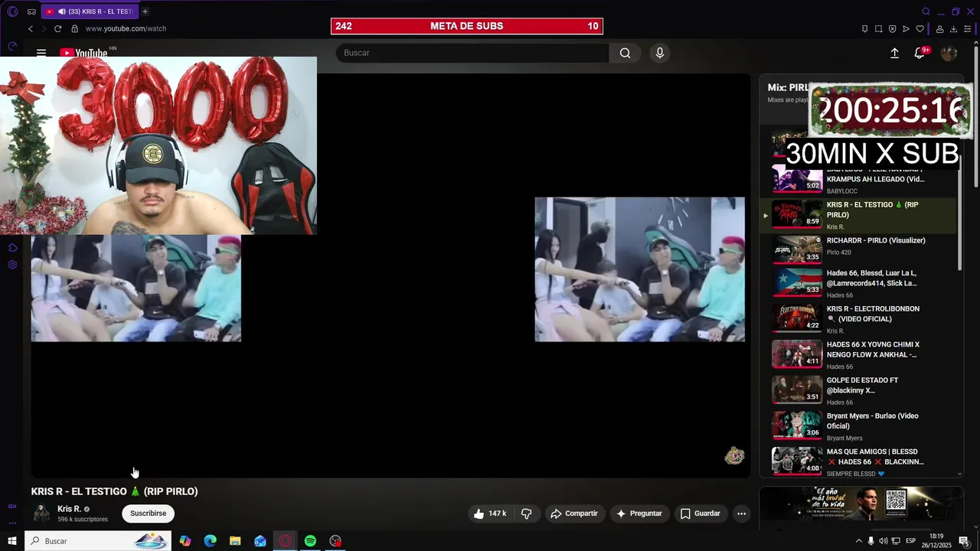
Task: Open File Explorer from the taskbar
Action: coord(235,541)
